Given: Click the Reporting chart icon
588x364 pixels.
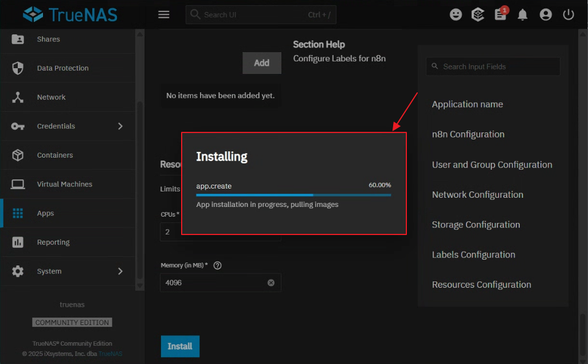Looking at the screenshot, I should click(18, 242).
